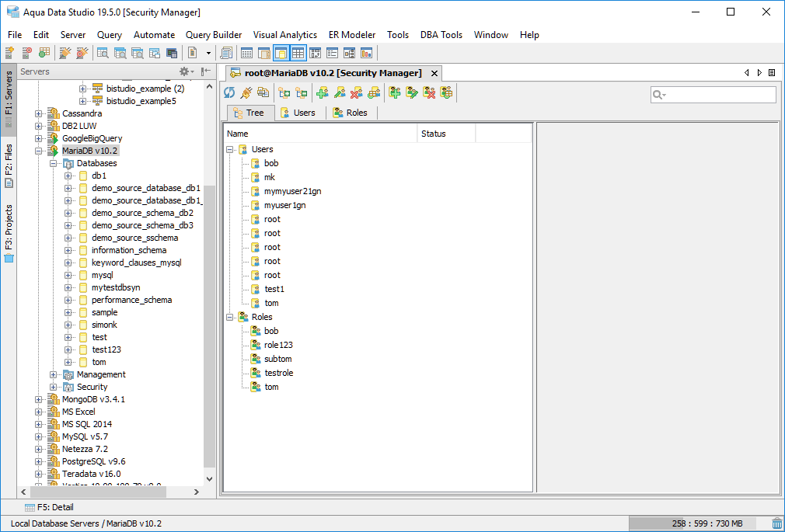785x532 pixels.
Task: Open the Query Builder menu
Action: tap(214, 34)
